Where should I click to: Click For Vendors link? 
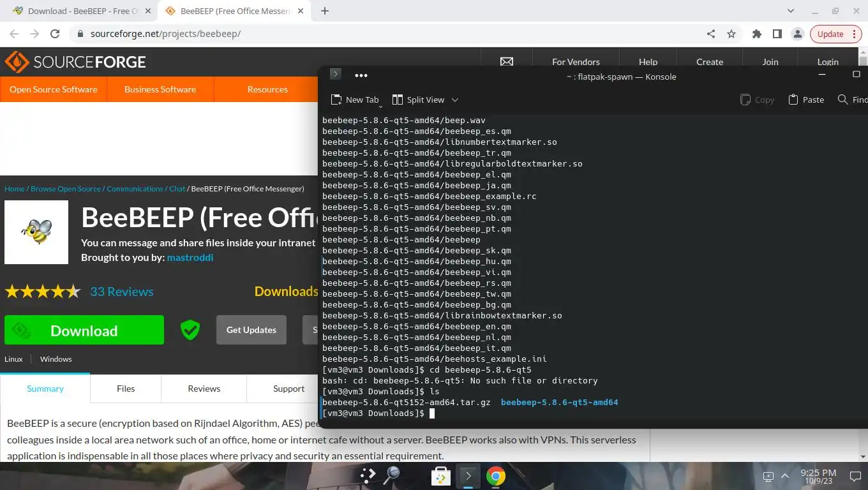click(576, 62)
